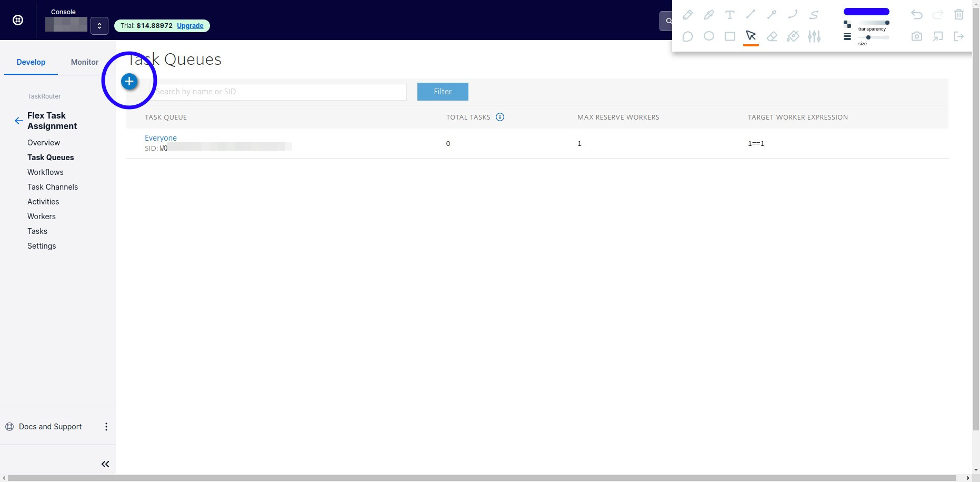Select the eraser tool
Viewport: 980px width, 482px height.
tap(772, 36)
